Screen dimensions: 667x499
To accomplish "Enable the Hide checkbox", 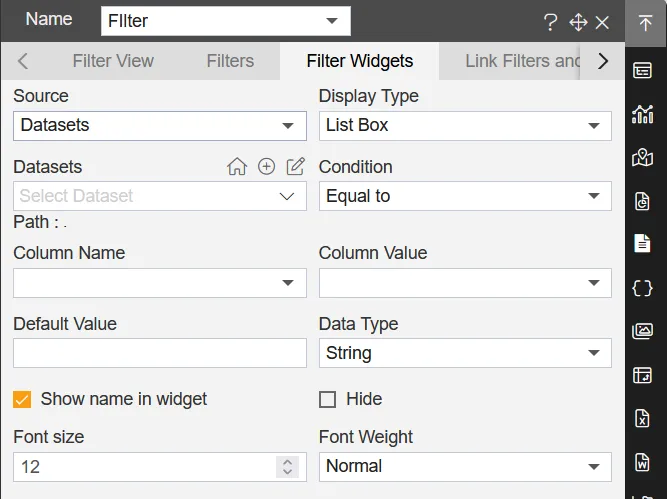I will (327, 400).
